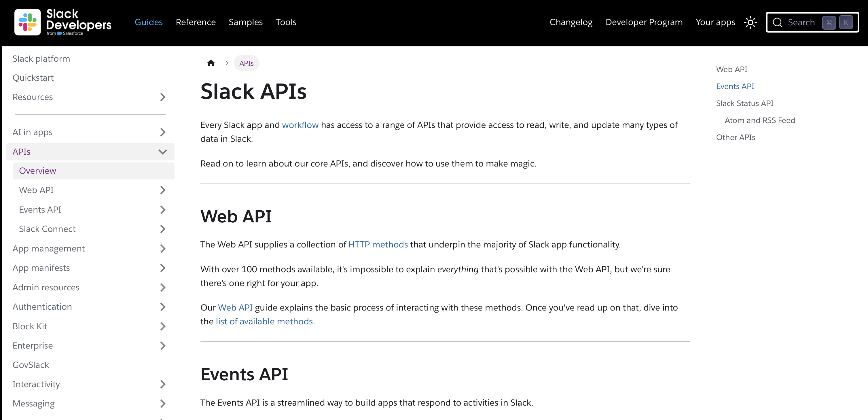Expand the Block Kit sidebar section
Image resolution: width=868 pixels, height=420 pixels.
tap(163, 326)
